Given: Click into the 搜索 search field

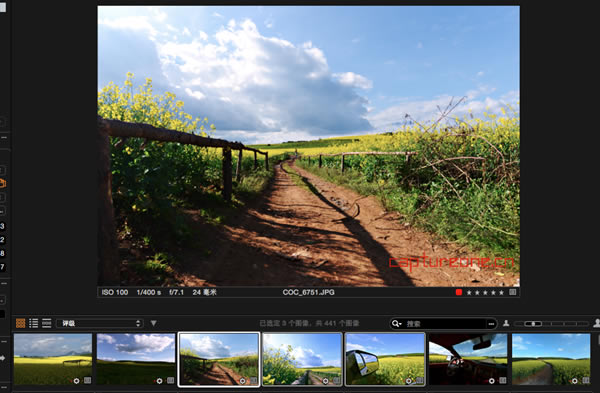Looking at the screenshot, I should (444, 324).
